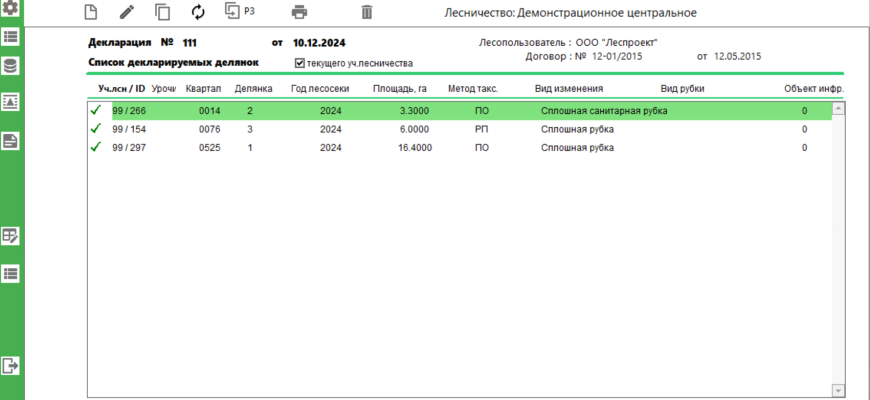Click the 'Площадь, га' column header

(x=400, y=89)
